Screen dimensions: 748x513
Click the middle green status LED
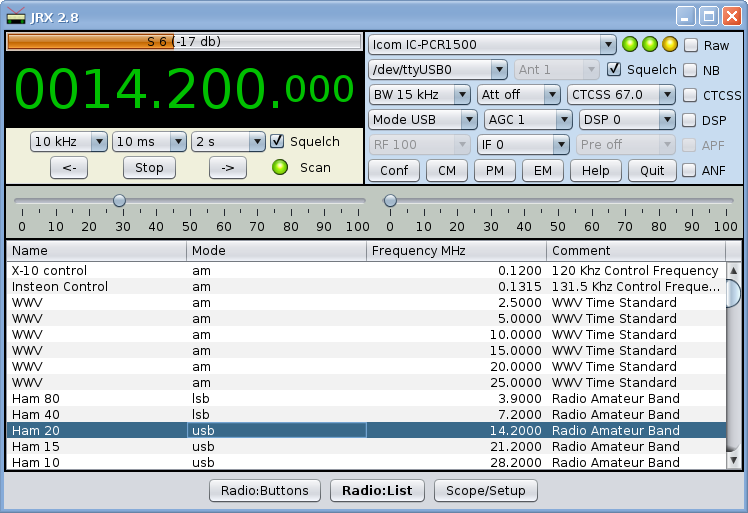coord(649,45)
